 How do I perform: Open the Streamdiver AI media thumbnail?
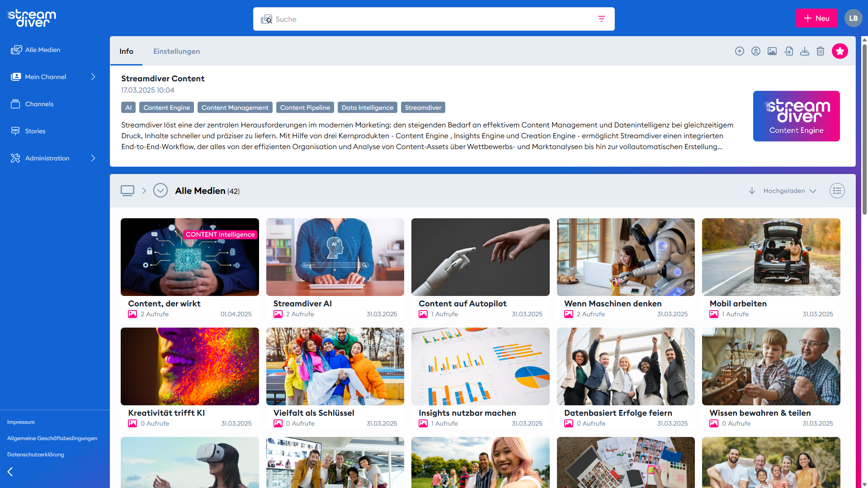click(x=335, y=257)
